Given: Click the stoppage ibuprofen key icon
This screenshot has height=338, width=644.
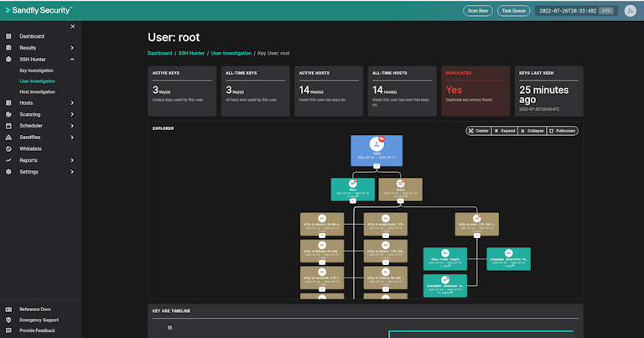Looking at the screenshot, I should (508, 253).
